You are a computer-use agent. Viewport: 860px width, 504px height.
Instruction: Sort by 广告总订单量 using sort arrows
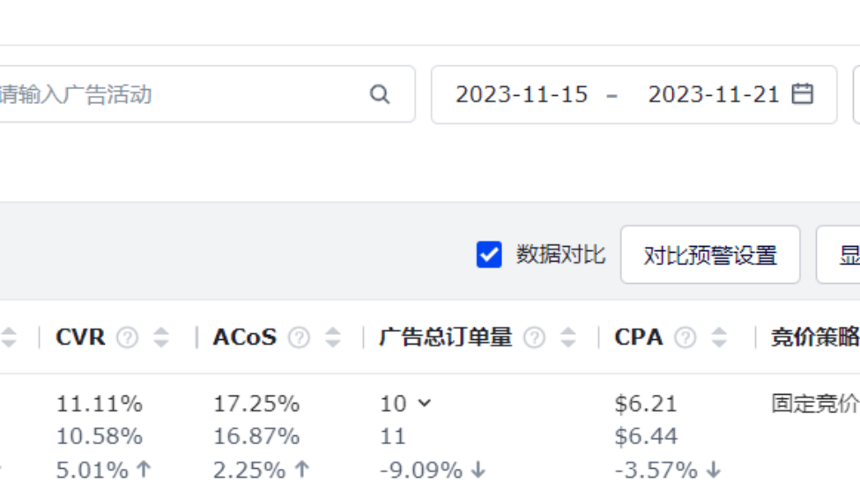click(568, 337)
